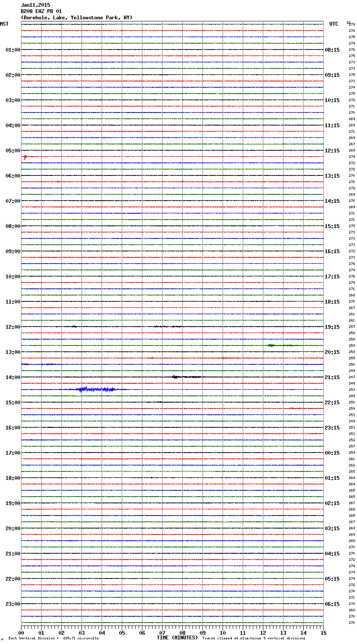Click the '14:00' MST time label

13,377
